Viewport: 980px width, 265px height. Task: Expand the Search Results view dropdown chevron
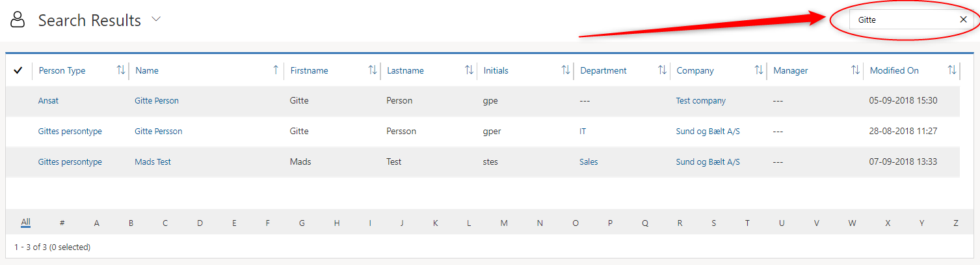[x=156, y=20]
